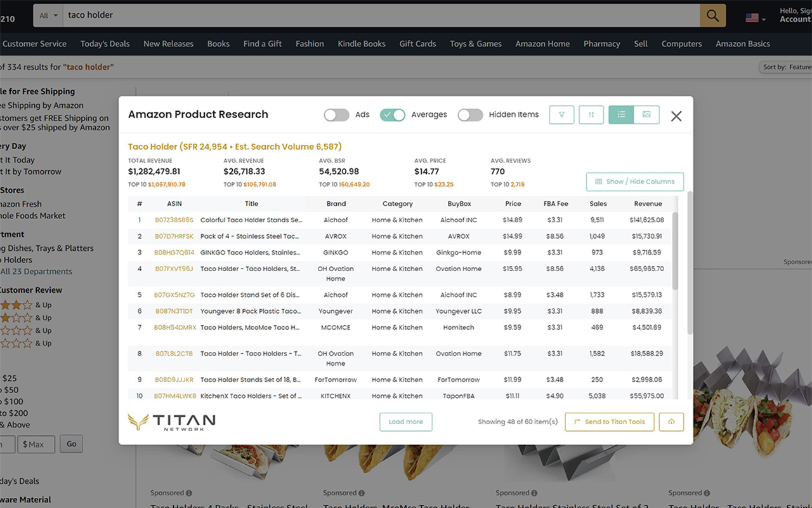This screenshot has width=812, height=508.
Task: Switch to list view icon
Action: (621, 114)
